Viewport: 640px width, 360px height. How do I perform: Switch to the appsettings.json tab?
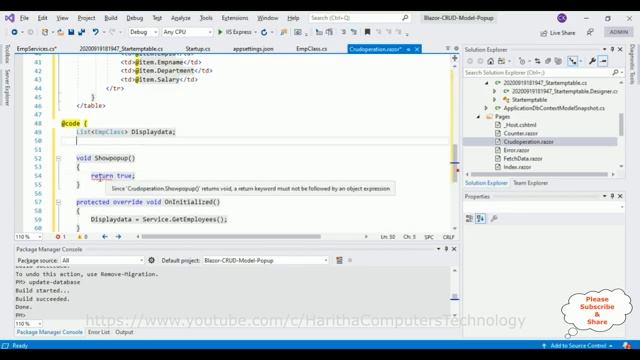point(253,49)
